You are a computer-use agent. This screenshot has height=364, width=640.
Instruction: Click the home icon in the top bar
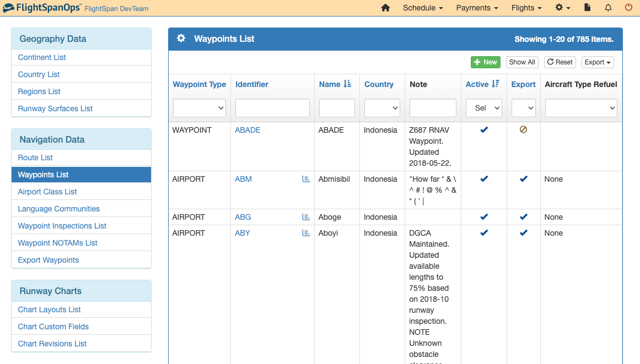tap(385, 8)
